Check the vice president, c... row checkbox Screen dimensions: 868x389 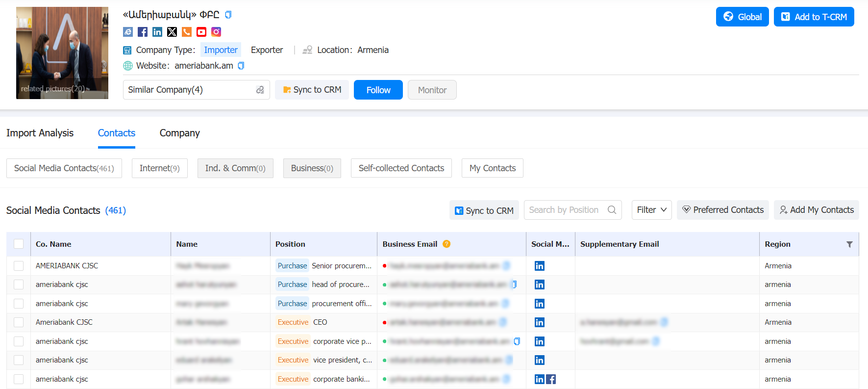pos(19,360)
